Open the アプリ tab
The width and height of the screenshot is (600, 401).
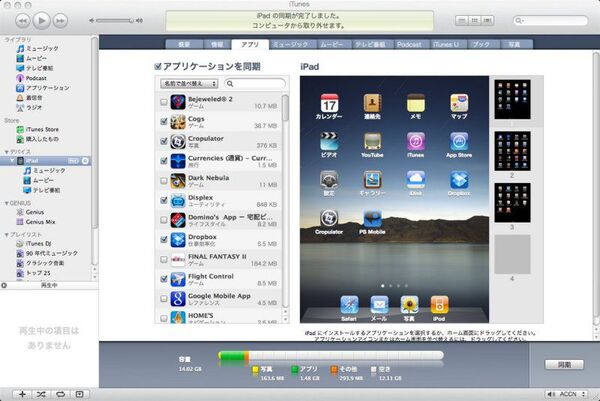point(250,44)
